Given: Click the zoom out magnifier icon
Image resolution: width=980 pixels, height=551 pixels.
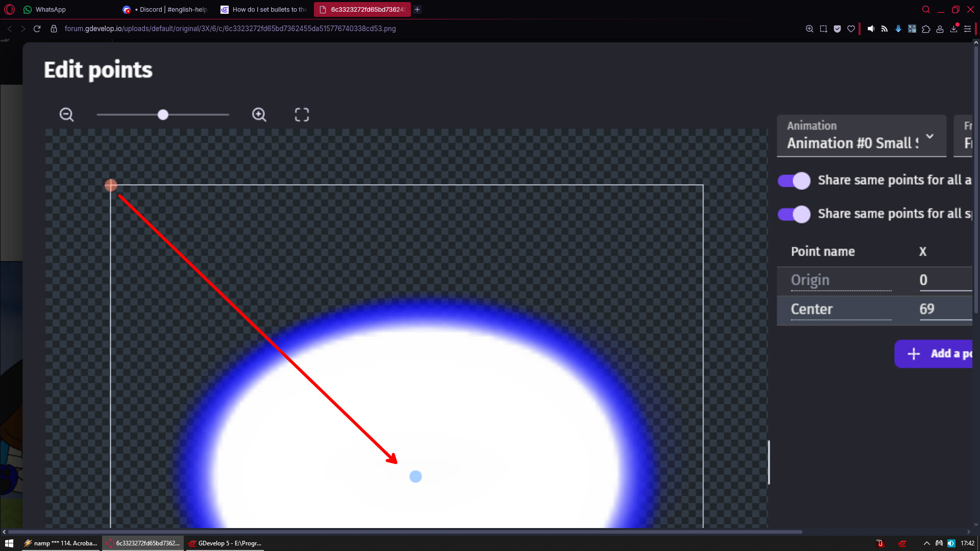Looking at the screenshot, I should point(66,115).
